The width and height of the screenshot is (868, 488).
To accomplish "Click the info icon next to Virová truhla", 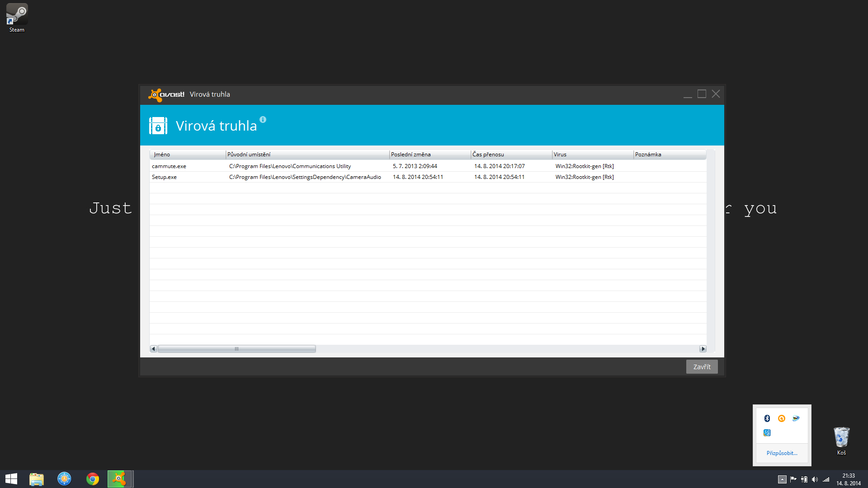I will click(263, 120).
